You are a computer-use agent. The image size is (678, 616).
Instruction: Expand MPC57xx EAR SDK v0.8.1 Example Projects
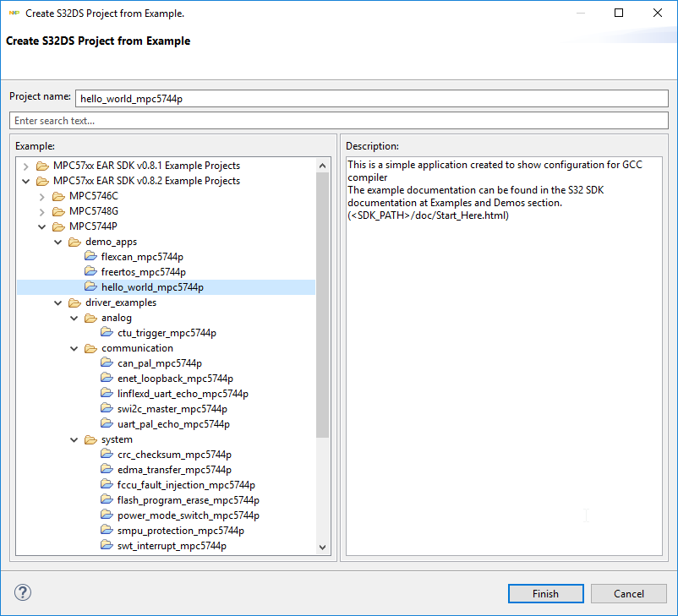tap(25, 166)
